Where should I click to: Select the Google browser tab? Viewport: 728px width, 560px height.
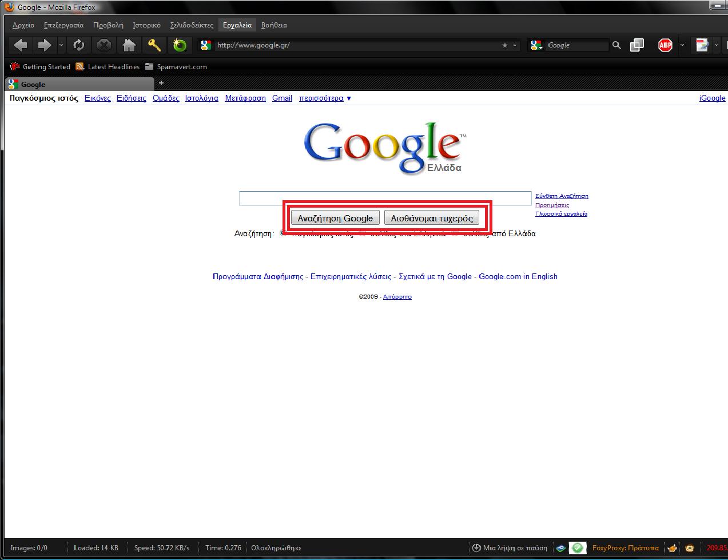coord(79,84)
